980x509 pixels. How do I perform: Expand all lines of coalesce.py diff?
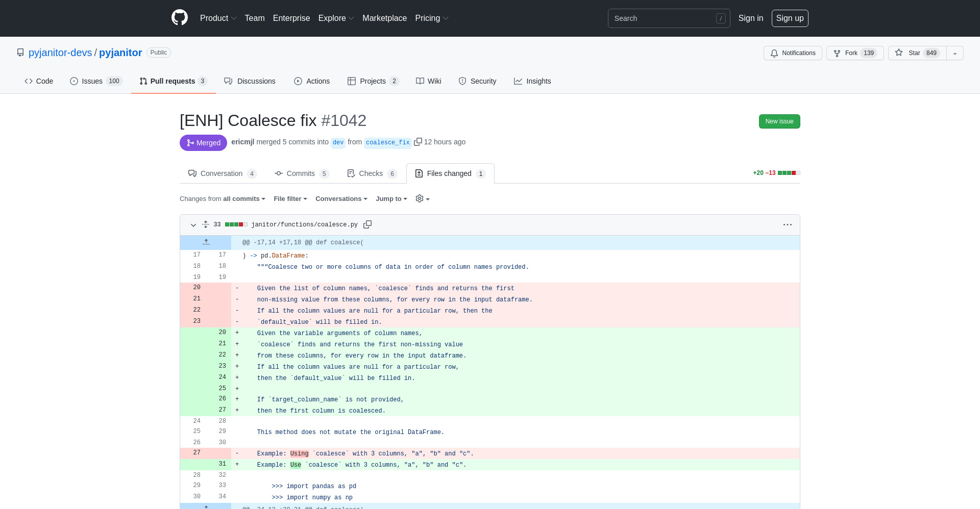coord(206,224)
